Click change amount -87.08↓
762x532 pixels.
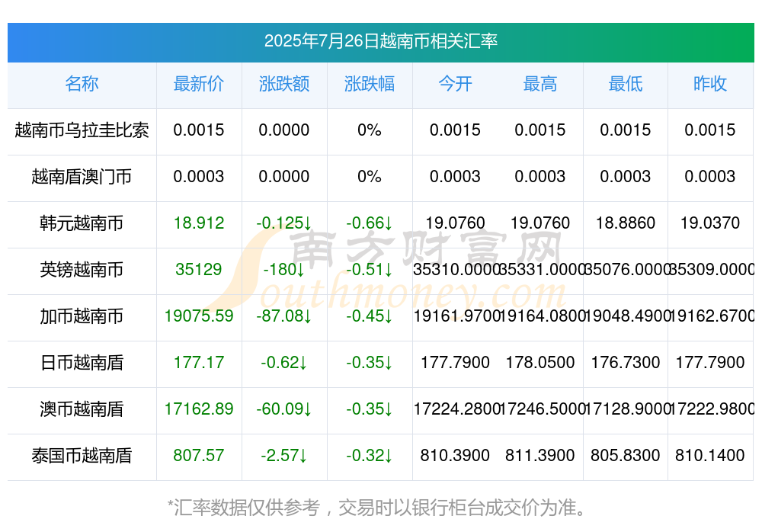coord(283,316)
